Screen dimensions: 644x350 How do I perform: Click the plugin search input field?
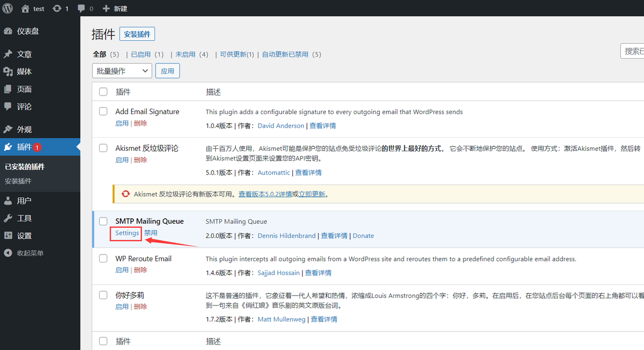pyautogui.click(x=633, y=51)
